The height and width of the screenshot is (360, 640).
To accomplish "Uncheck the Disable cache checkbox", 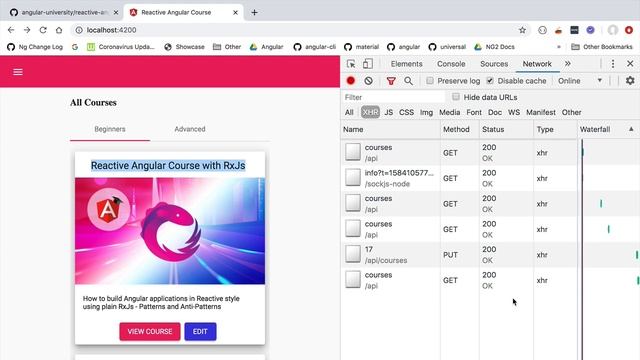I will [x=490, y=81].
